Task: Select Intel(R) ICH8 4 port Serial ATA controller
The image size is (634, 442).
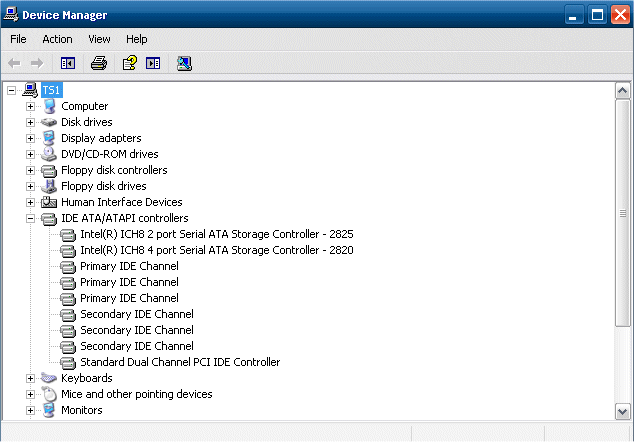Action: point(217,250)
